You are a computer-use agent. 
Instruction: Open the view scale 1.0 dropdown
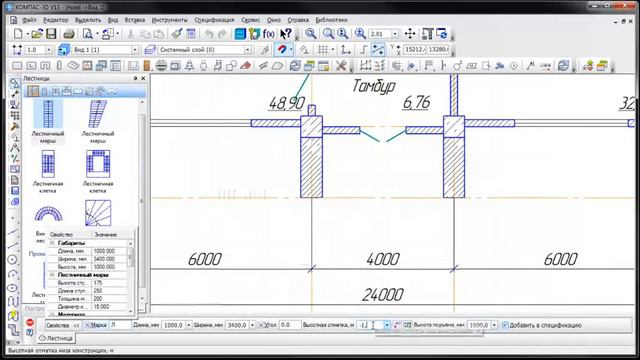pos(49,50)
